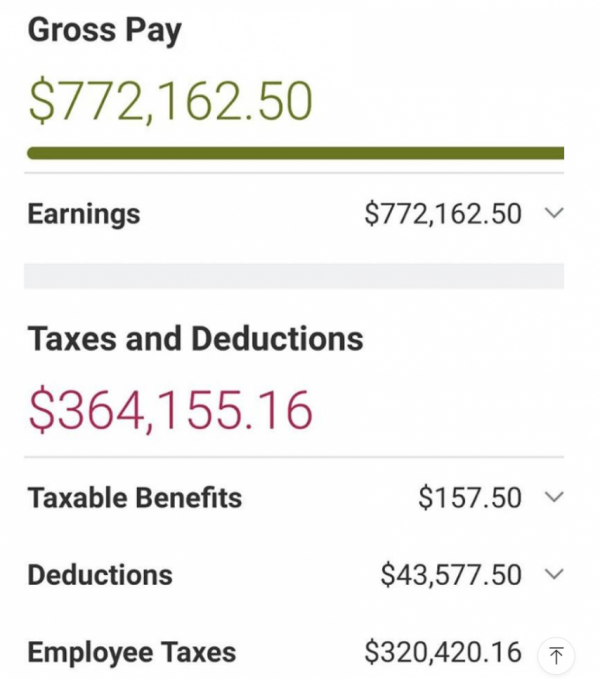The height and width of the screenshot is (679, 600).
Task: Click the thin line under the green bar
Action: click(x=295, y=173)
